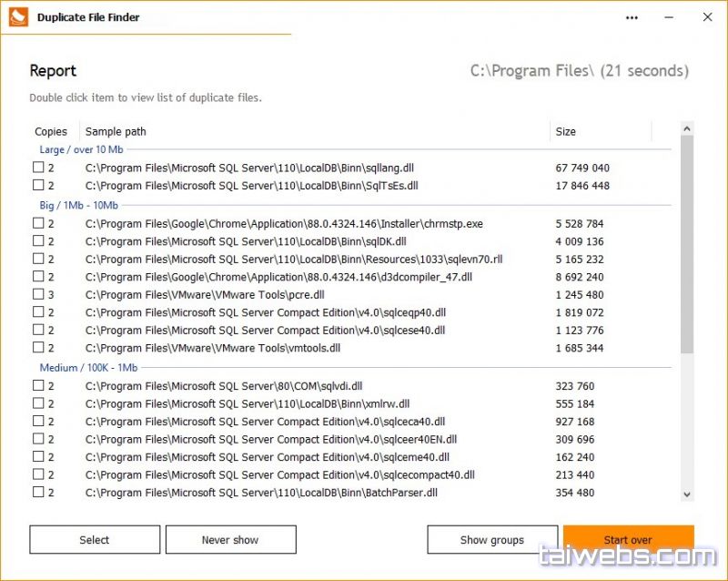Tick the checkbox next to chrmstp.exe
This screenshot has width=728, height=581.
coord(38,224)
